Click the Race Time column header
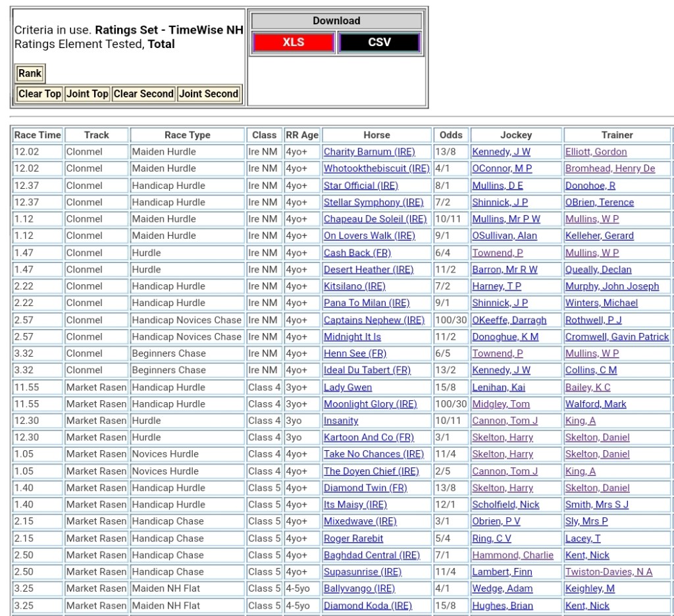 (x=38, y=135)
